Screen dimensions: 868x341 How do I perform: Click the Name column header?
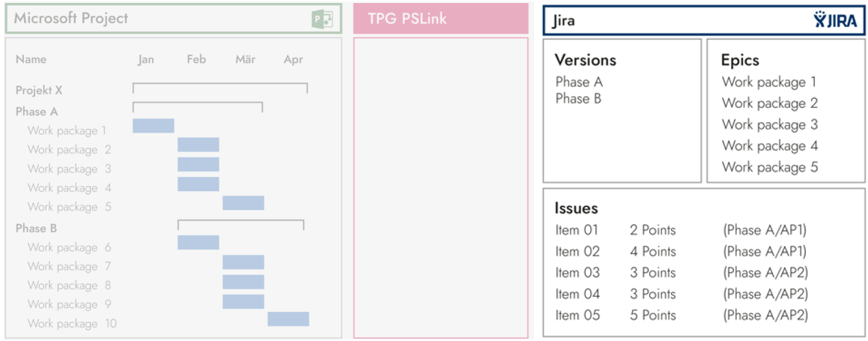coord(31,59)
